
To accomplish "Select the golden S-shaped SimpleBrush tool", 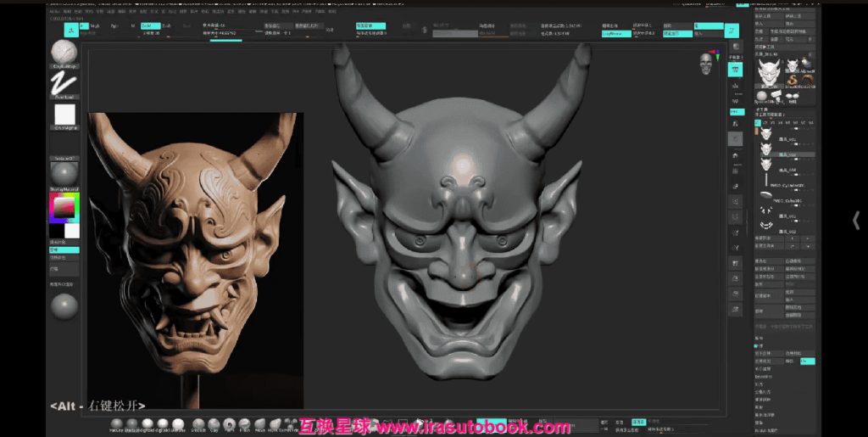I will 793,81.
